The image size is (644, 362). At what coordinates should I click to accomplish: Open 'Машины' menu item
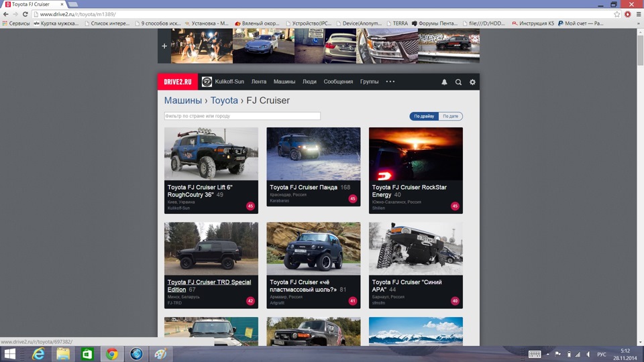click(284, 82)
